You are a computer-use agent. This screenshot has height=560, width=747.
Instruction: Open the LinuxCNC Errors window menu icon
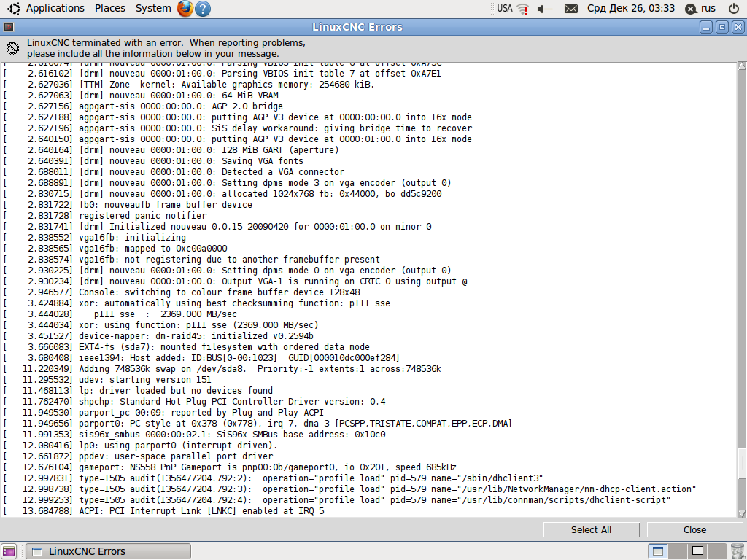click(x=9, y=27)
